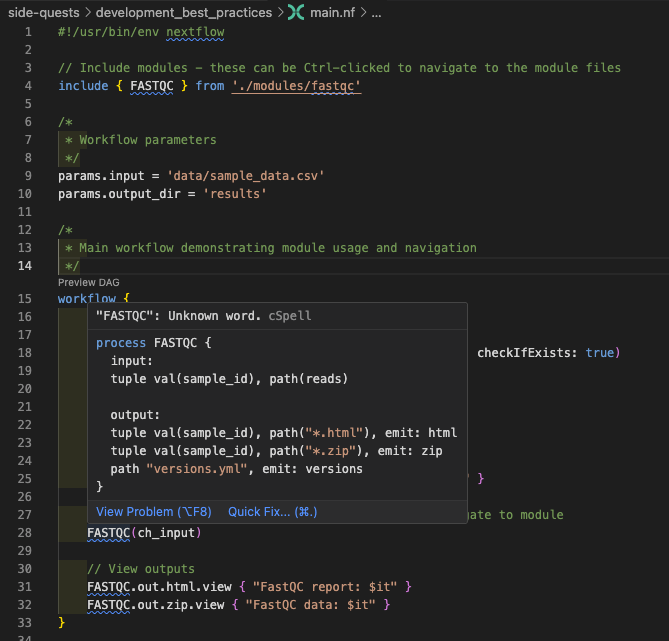Select line number 14 in the gutter

[25, 266]
